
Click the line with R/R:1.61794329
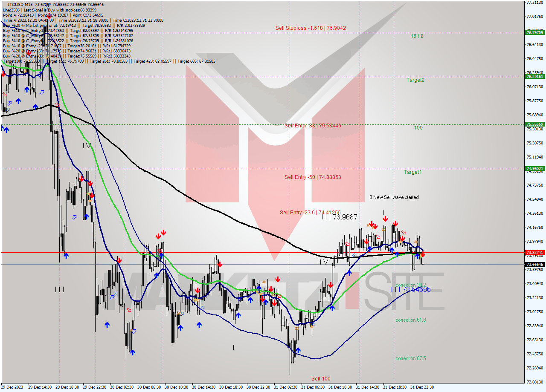tap(67, 46)
